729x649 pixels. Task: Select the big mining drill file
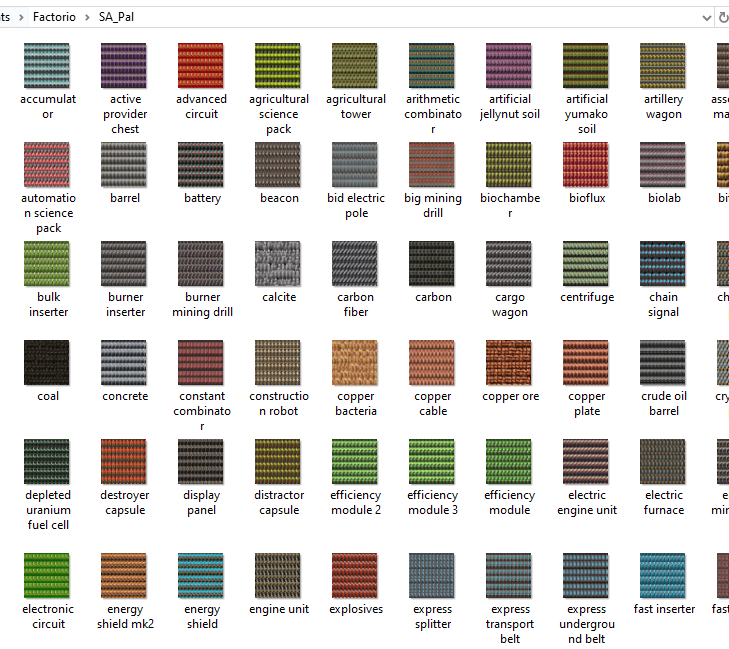[431, 165]
